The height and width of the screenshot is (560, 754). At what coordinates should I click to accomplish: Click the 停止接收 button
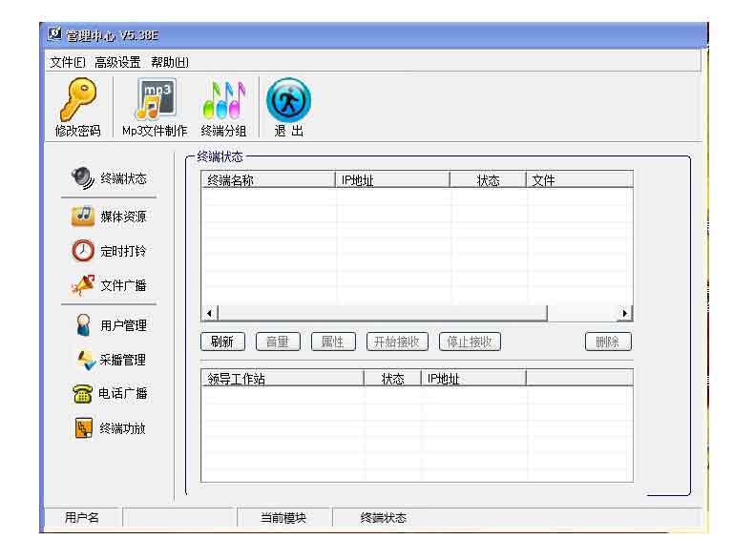point(470,342)
